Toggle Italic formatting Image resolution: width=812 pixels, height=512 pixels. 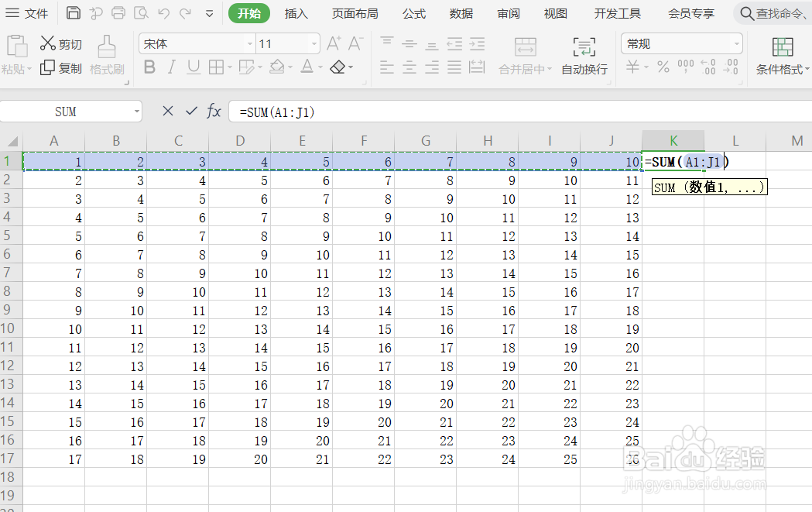171,67
